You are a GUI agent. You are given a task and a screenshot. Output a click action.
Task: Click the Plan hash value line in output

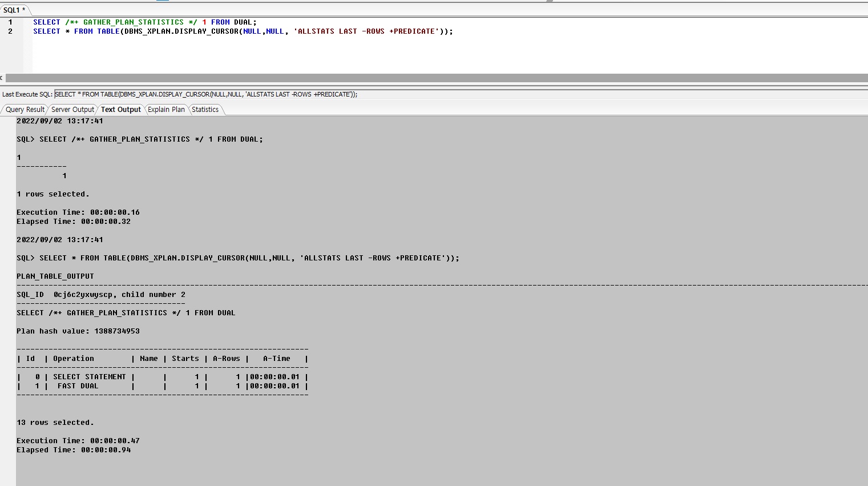[78, 331]
